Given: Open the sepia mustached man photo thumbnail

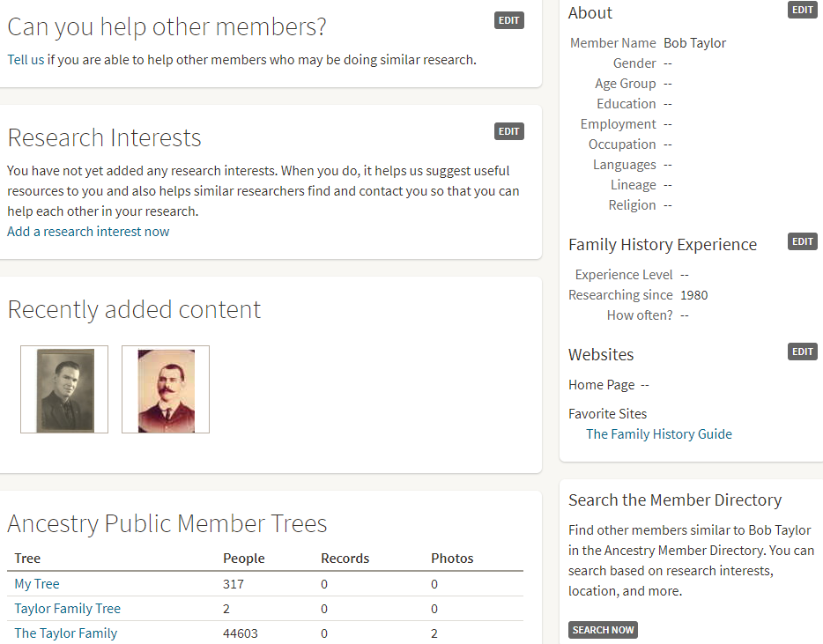Looking at the screenshot, I should (x=166, y=389).
